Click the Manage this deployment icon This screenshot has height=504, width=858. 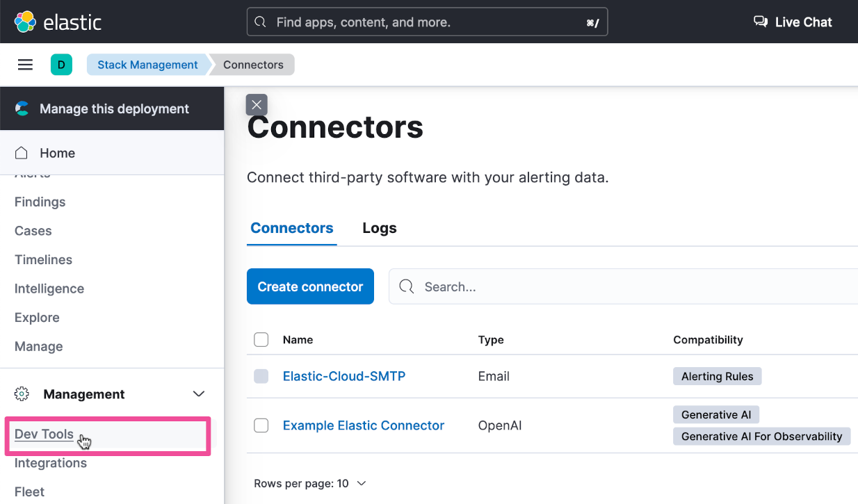[x=22, y=108]
